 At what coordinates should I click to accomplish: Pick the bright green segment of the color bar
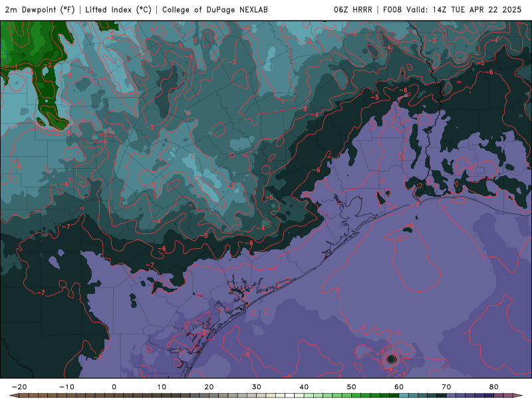click(x=356, y=396)
